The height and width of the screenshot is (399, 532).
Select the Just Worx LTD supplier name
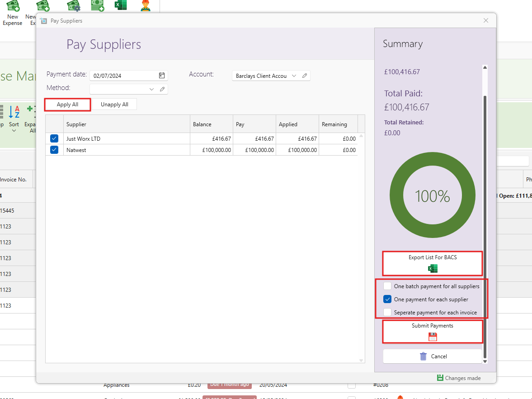(x=84, y=138)
